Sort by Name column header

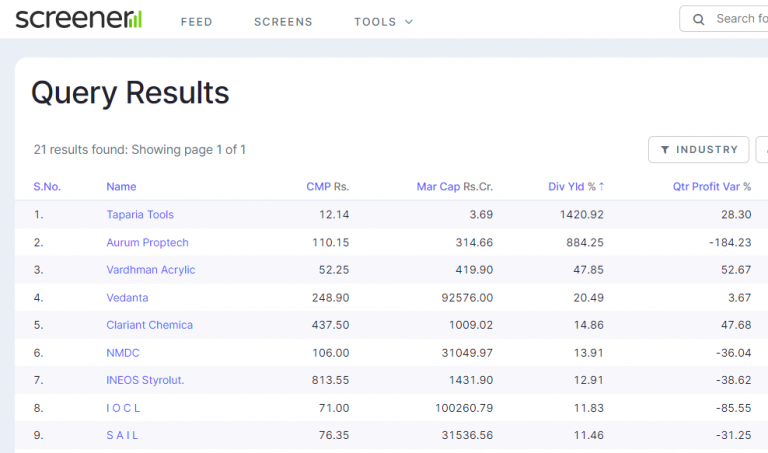[x=121, y=187]
